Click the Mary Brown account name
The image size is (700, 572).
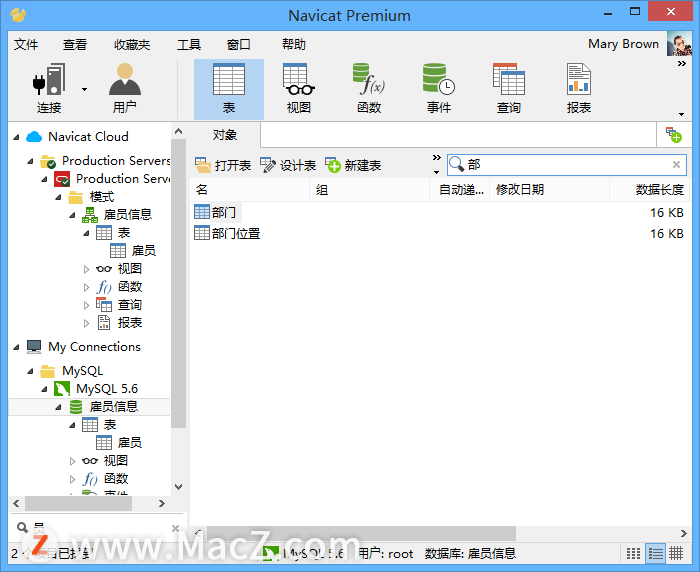(623, 44)
